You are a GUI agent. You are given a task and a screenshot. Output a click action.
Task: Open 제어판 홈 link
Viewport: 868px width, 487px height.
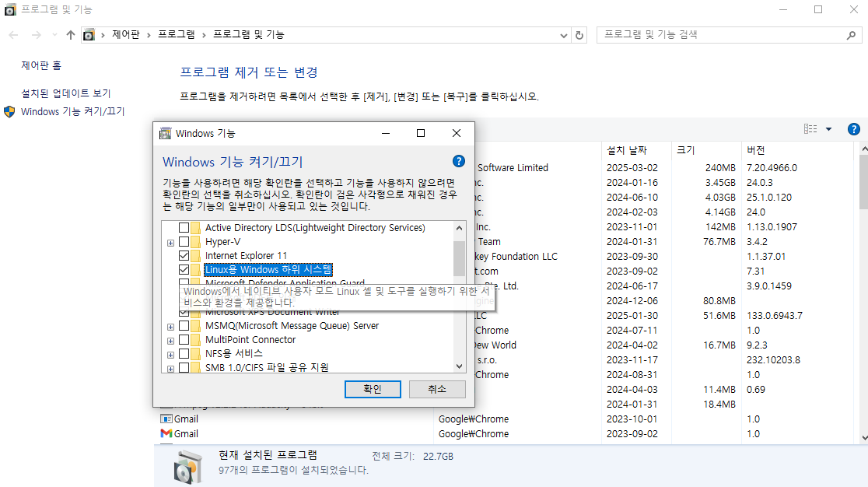(41, 65)
